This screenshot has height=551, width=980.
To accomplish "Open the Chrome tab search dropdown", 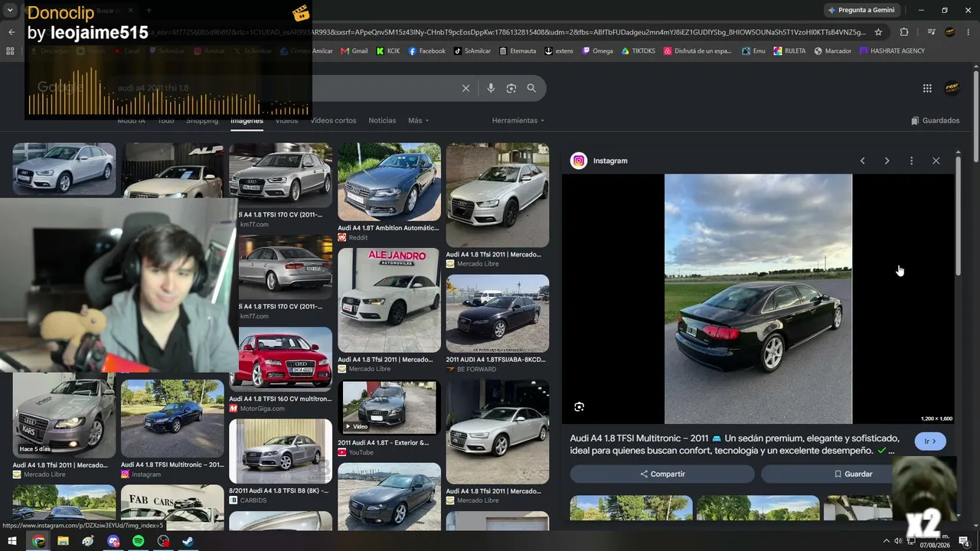I will (10, 10).
